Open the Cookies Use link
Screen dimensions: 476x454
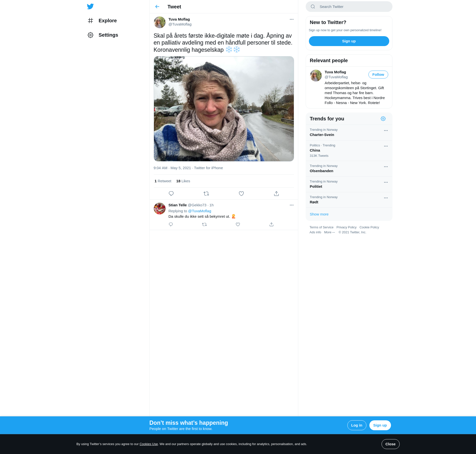(x=149, y=444)
